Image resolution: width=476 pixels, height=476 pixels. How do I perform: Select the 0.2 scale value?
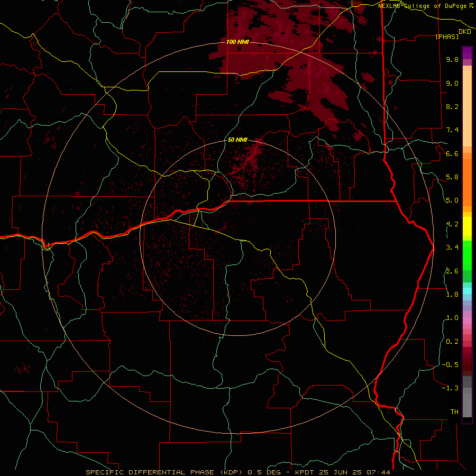pyautogui.click(x=452, y=342)
